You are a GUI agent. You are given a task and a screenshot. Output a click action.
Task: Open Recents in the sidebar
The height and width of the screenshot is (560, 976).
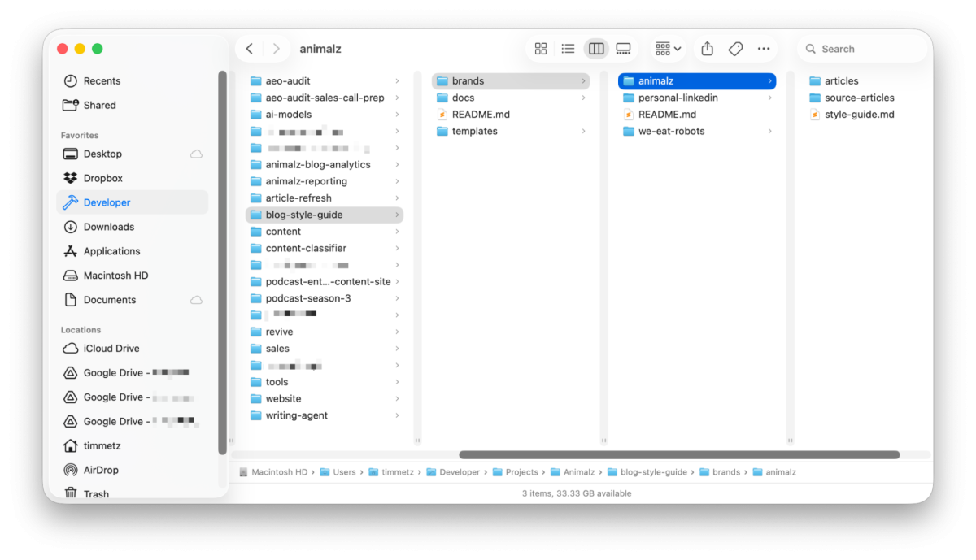pos(102,80)
